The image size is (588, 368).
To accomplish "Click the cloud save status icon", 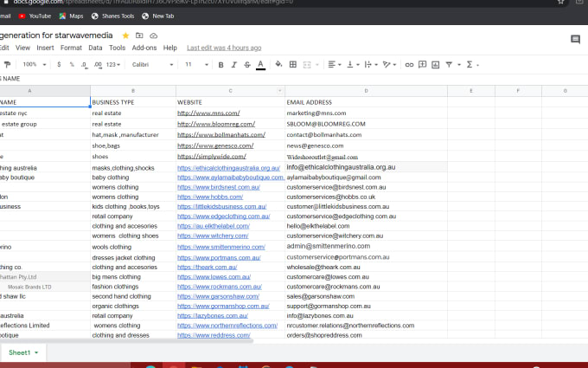I will tap(153, 36).
